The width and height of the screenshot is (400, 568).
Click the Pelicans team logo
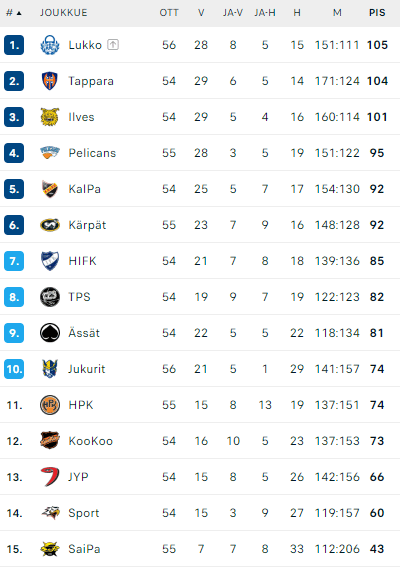click(50, 153)
